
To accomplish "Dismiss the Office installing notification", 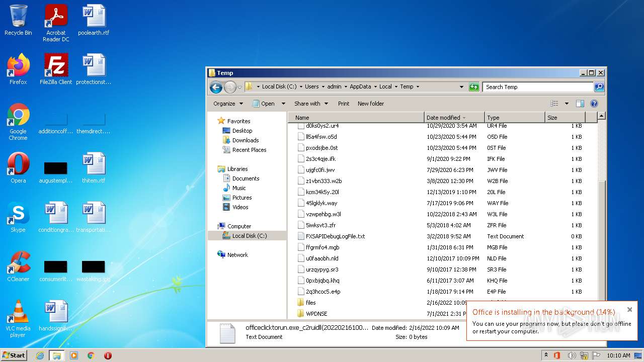I will (629, 310).
